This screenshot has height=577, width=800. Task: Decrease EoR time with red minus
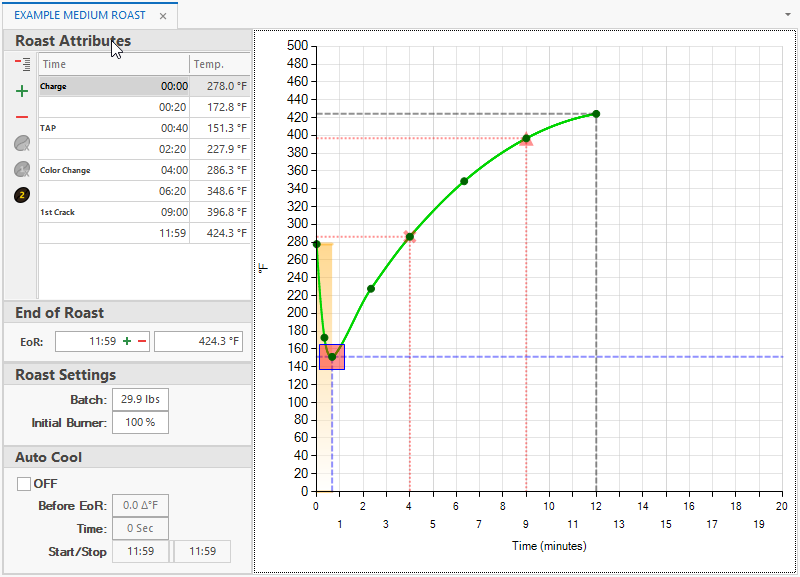click(142, 342)
